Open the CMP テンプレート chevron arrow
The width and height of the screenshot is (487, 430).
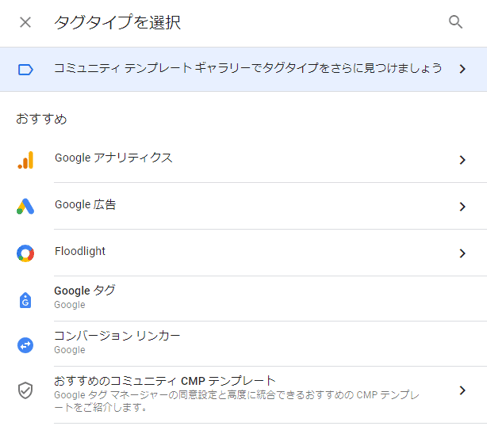(462, 390)
